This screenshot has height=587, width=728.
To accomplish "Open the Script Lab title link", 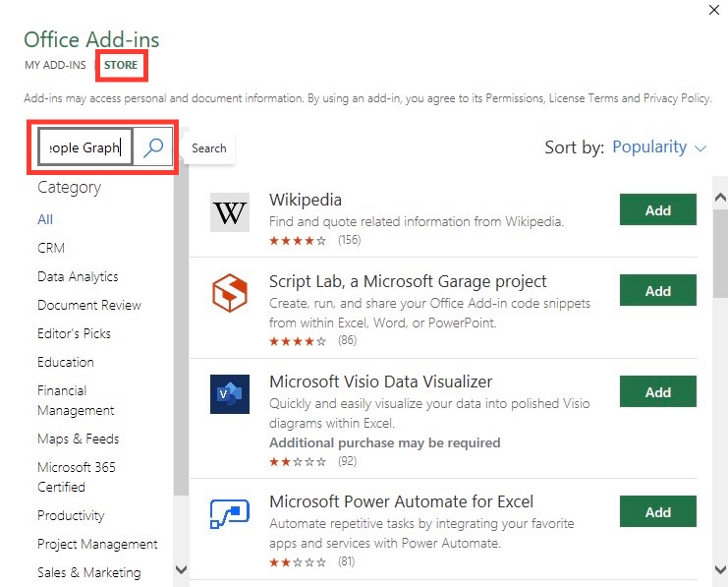I will coord(408,281).
